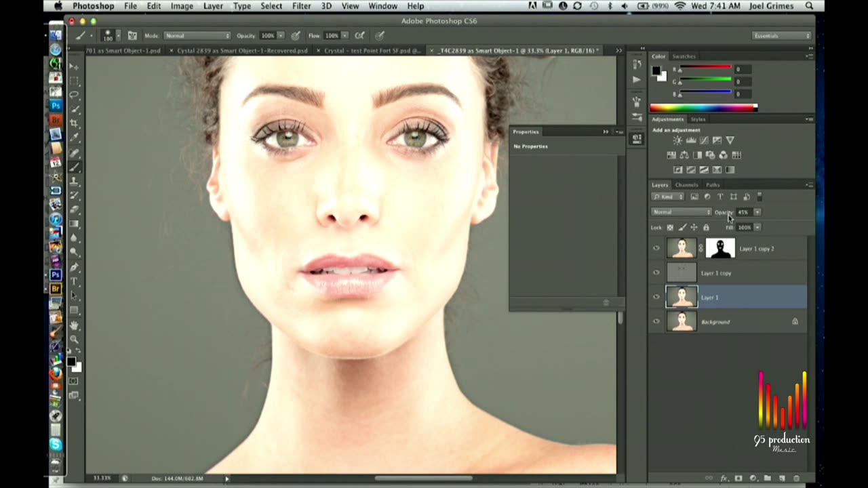Open brush Flow slider dropdown

pos(344,35)
